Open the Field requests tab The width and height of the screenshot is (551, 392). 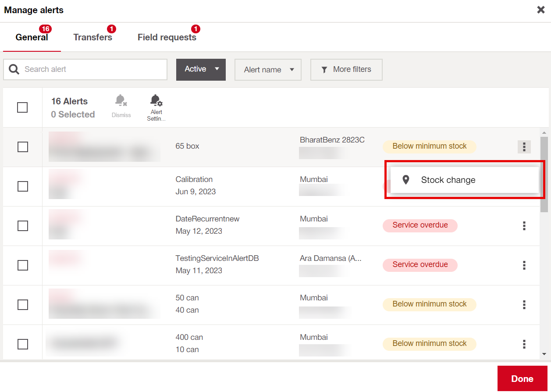pyautogui.click(x=167, y=38)
